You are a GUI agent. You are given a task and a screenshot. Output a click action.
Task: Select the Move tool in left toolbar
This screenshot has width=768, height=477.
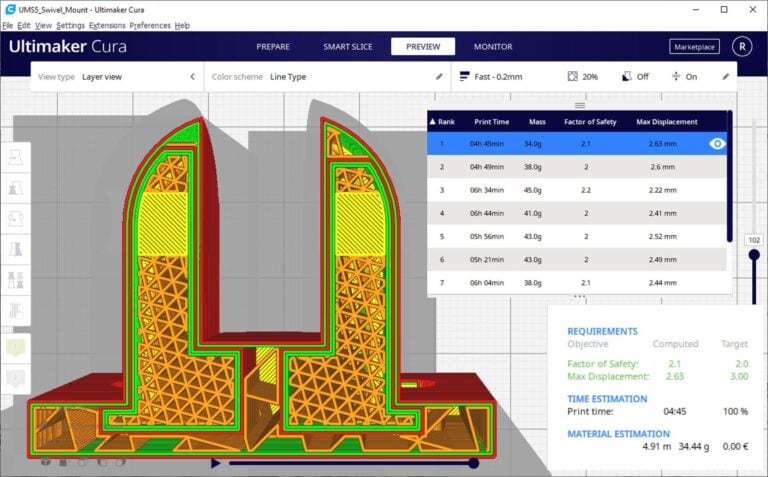16,158
